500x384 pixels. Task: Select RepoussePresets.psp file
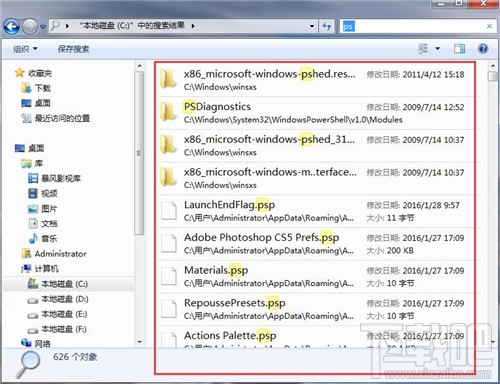(316, 309)
